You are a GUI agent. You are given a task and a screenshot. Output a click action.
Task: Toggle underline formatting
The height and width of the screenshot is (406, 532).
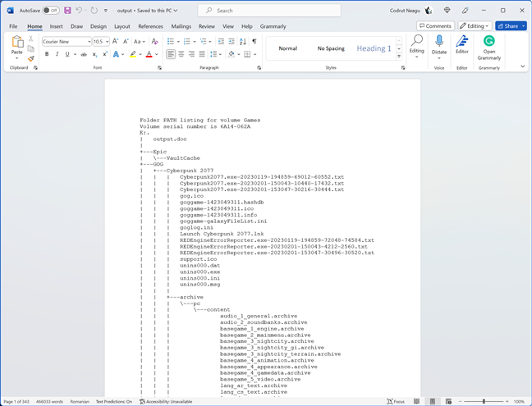67,54
